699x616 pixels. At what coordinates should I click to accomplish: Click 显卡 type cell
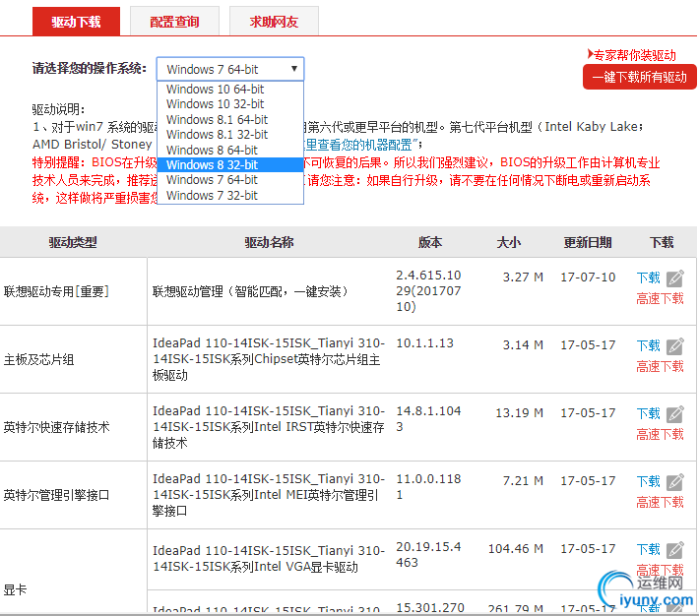[x=15, y=589]
